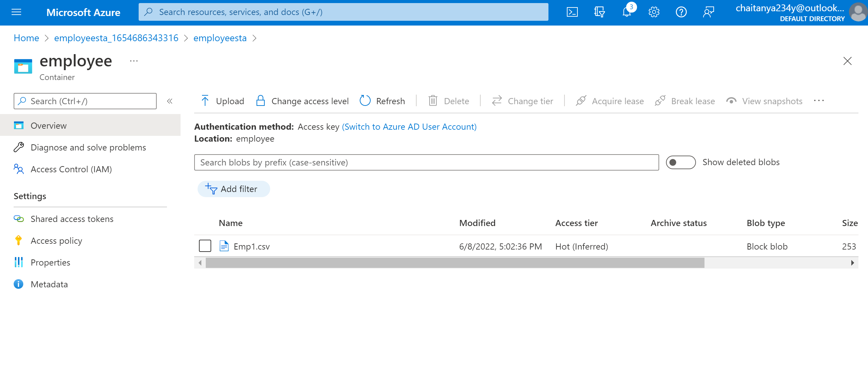Click the Change access level icon
Screen dimensions: 868x384
261,101
